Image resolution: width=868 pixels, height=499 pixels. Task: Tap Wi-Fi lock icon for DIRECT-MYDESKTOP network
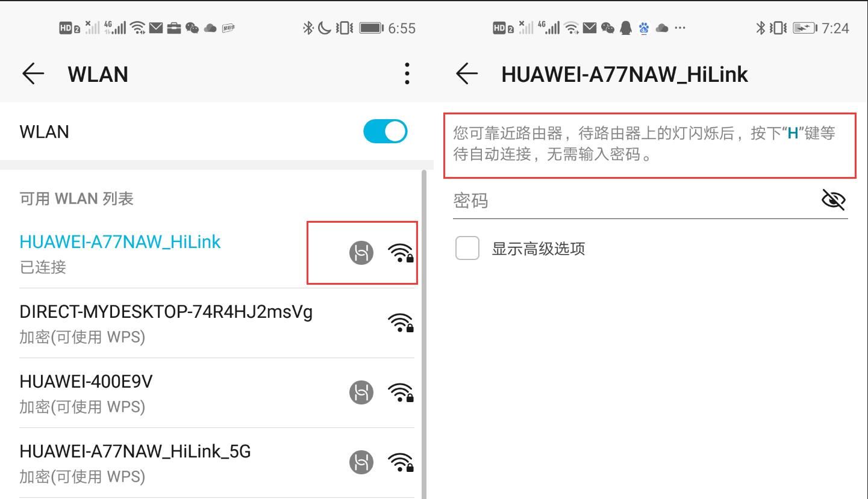401,323
